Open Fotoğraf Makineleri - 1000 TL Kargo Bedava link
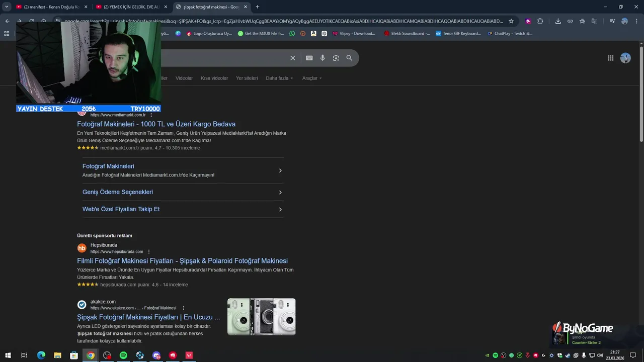This screenshot has height=362, width=644. click(x=156, y=124)
